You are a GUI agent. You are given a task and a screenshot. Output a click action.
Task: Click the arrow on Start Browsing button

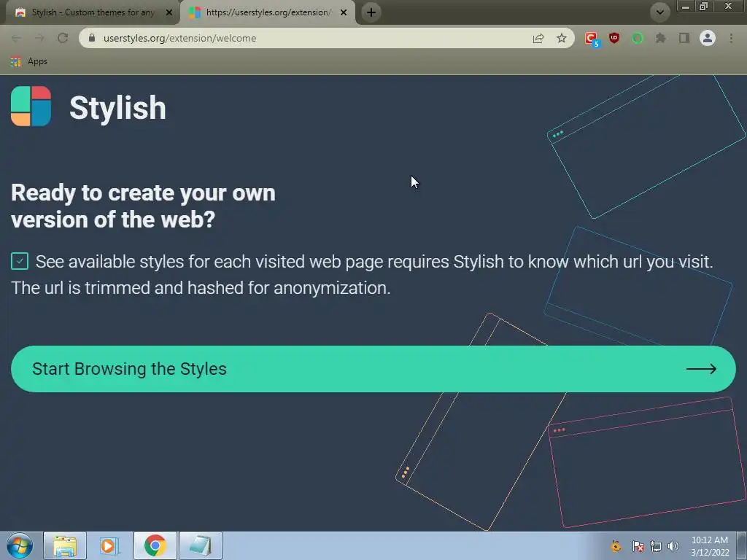(701, 369)
